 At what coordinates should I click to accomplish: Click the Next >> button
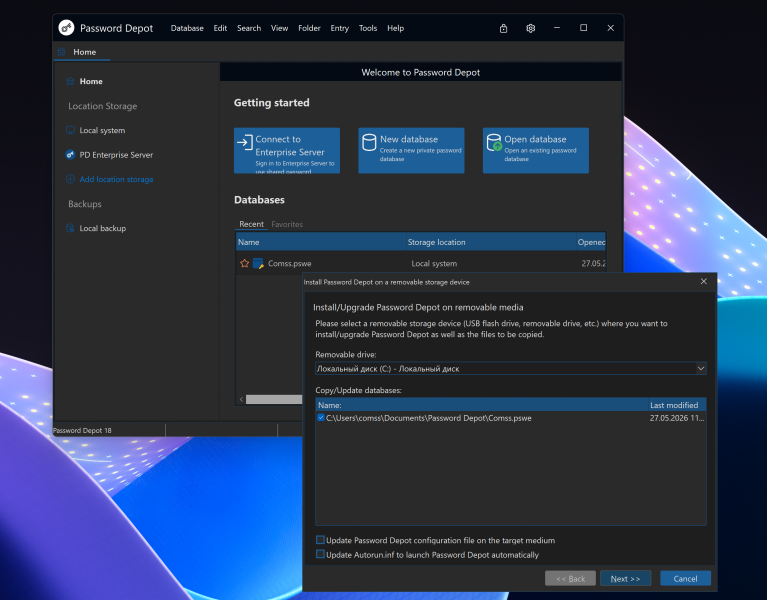pyautogui.click(x=625, y=578)
